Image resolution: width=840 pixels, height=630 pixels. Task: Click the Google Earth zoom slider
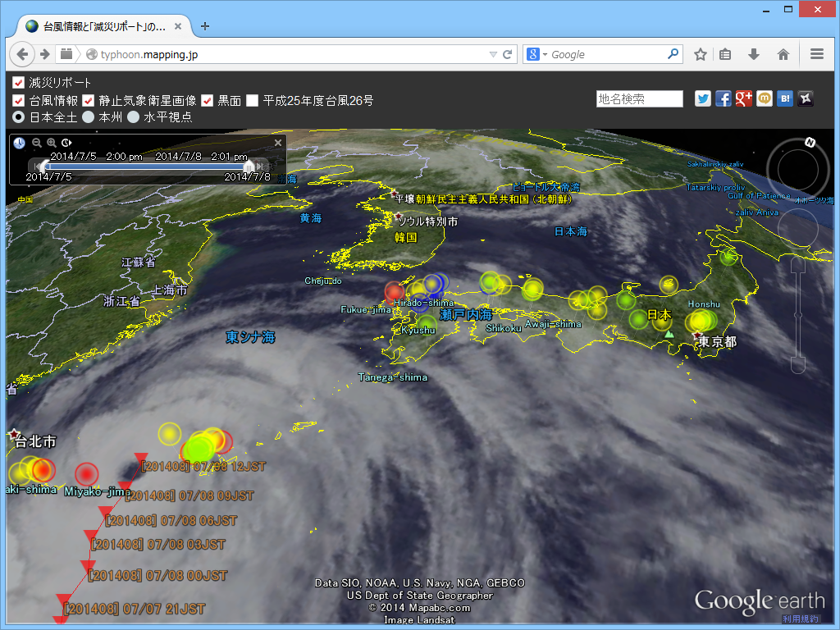point(798,316)
